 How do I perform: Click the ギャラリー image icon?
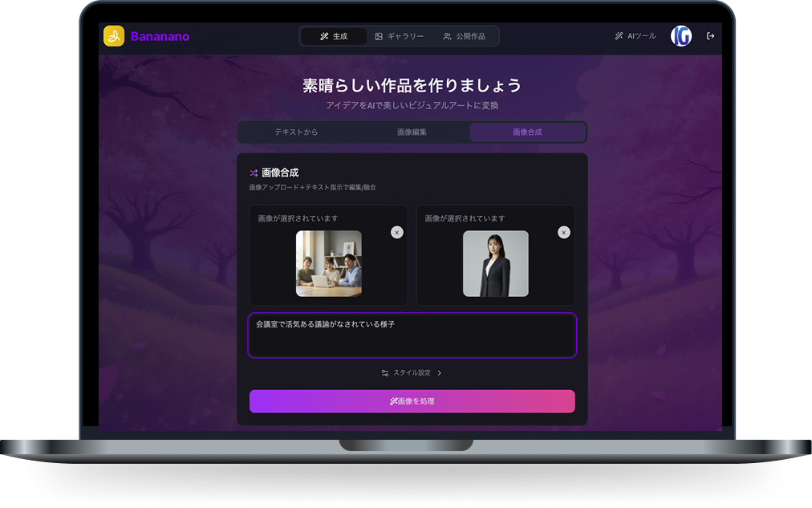click(x=377, y=35)
